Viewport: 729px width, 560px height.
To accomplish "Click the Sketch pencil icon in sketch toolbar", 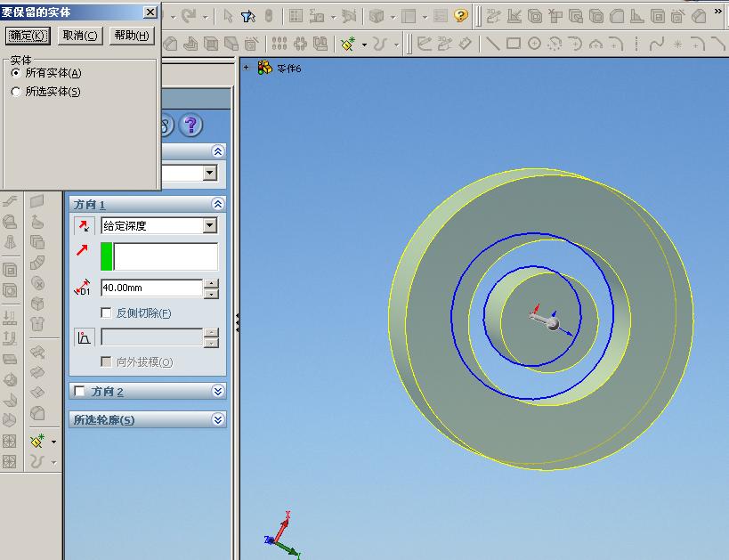I will pos(425,44).
